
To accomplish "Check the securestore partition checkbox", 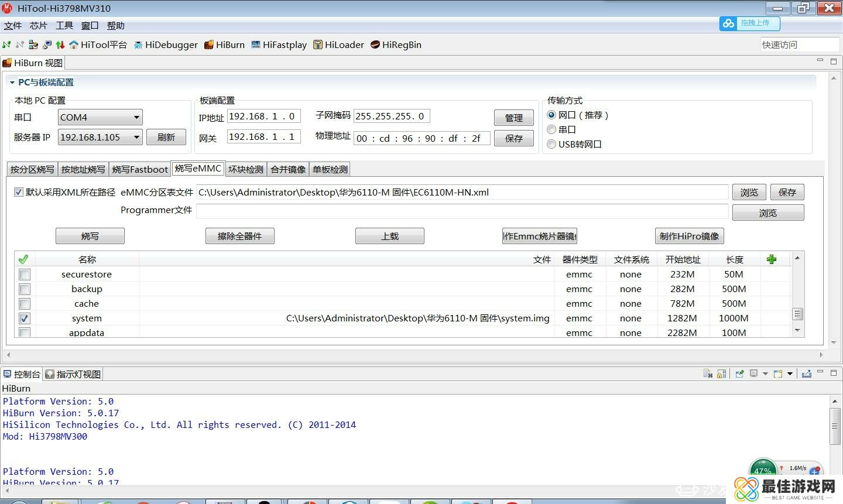I will point(25,275).
